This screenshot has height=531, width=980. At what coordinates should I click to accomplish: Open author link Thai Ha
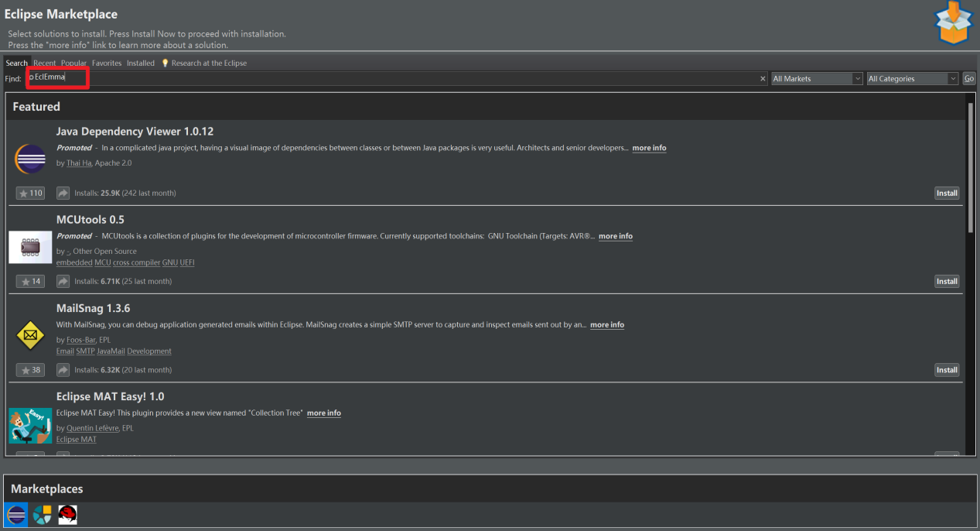79,163
